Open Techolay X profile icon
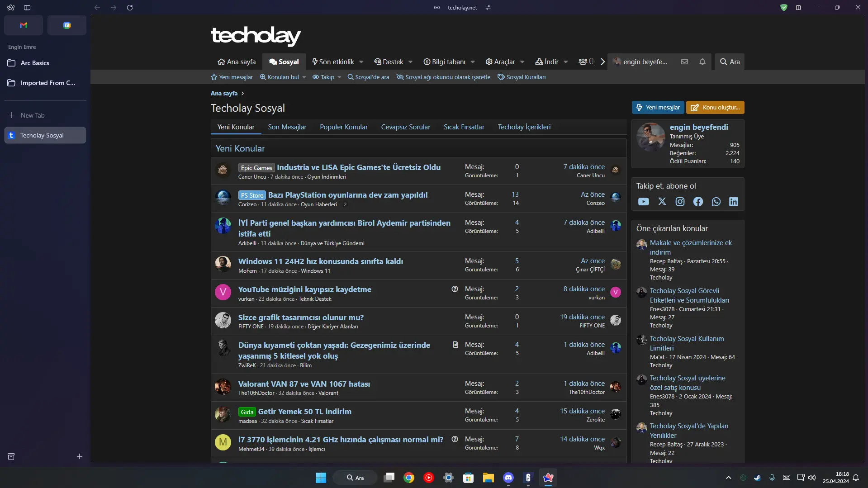Screen dimensions: 868x488 [662, 202]
